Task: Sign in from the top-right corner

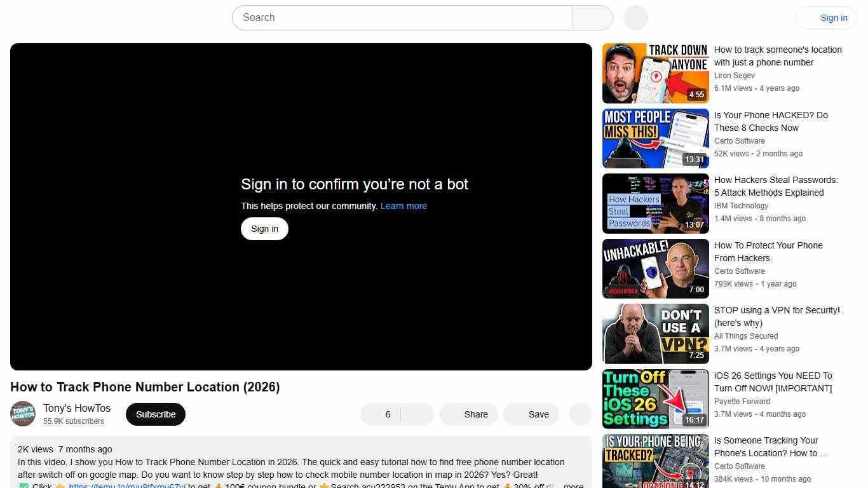Action: click(833, 17)
